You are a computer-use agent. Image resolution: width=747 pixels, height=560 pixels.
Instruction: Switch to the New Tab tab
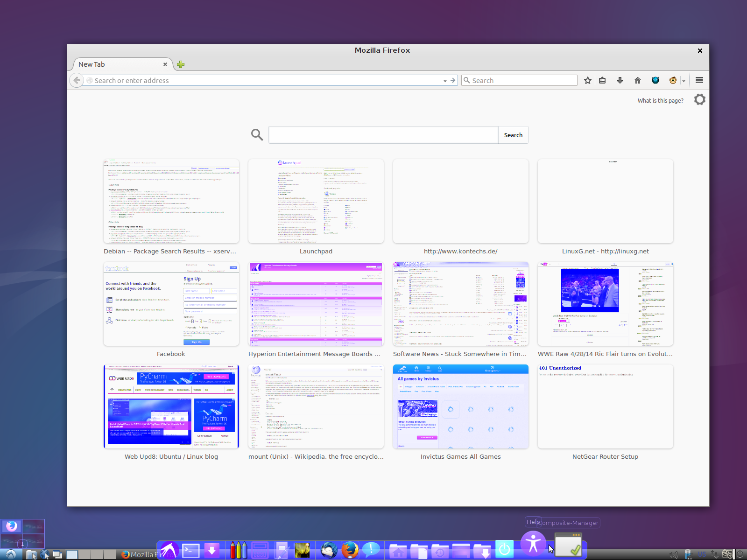pyautogui.click(x=117, y=64)
